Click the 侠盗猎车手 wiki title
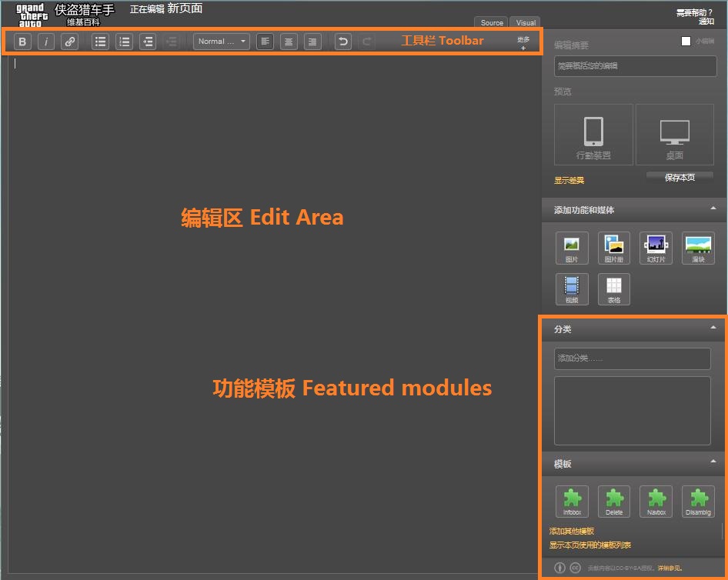This screenshot has height=580, width=728. 84,10
